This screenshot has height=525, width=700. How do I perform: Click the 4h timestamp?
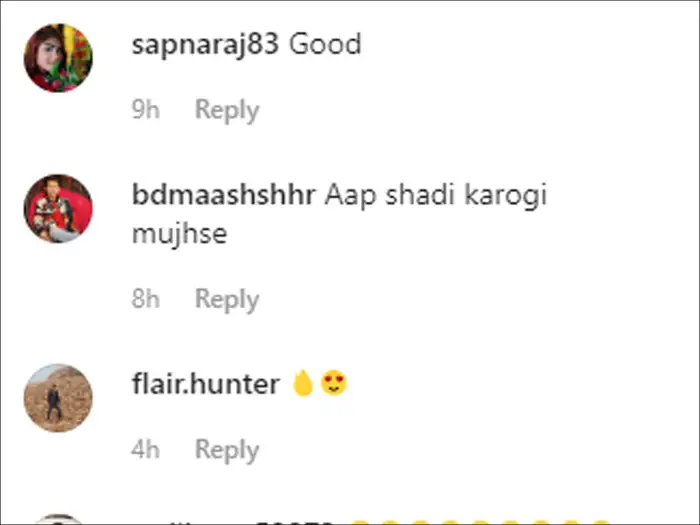click(x=146, y=449)
